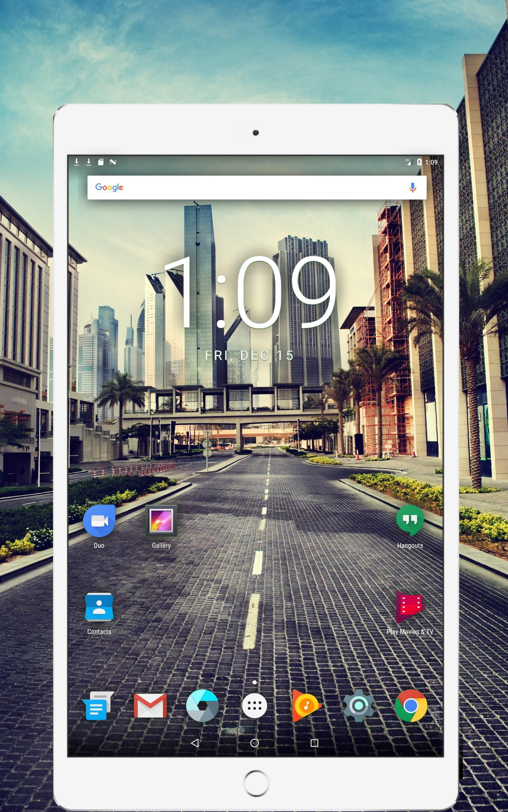Image resolution: width=508 pixels, height=812 pixels.
Task: Tap the Recents square button
Action: pyautogui.click(x=314, y=743)
